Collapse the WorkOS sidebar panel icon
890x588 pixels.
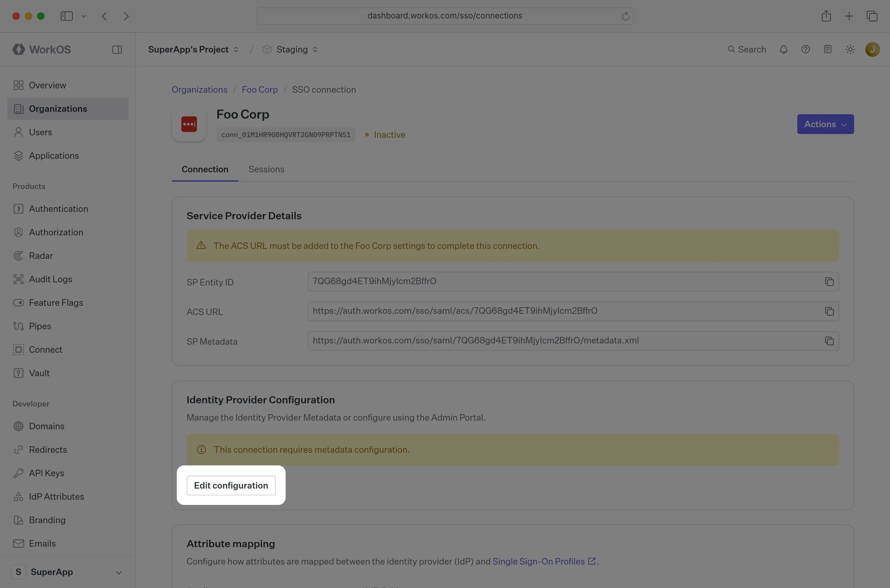pyautogui.click(x=117, y=49)
